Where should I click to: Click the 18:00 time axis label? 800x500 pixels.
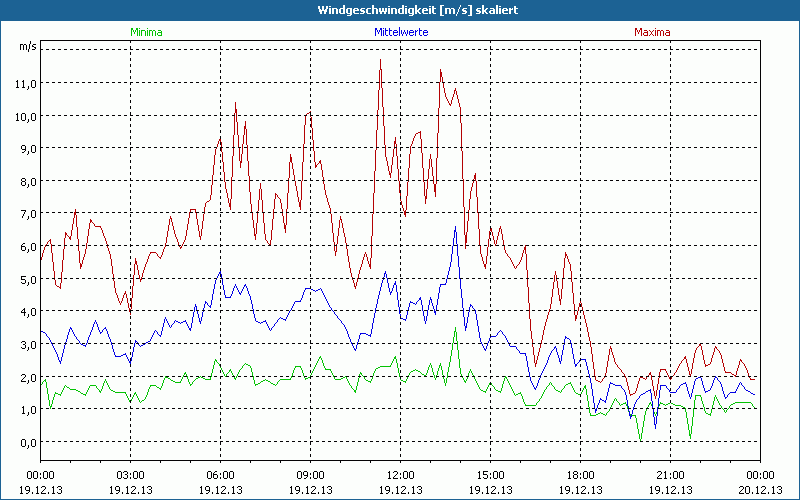pyautogui.click(x=581, y=476)
